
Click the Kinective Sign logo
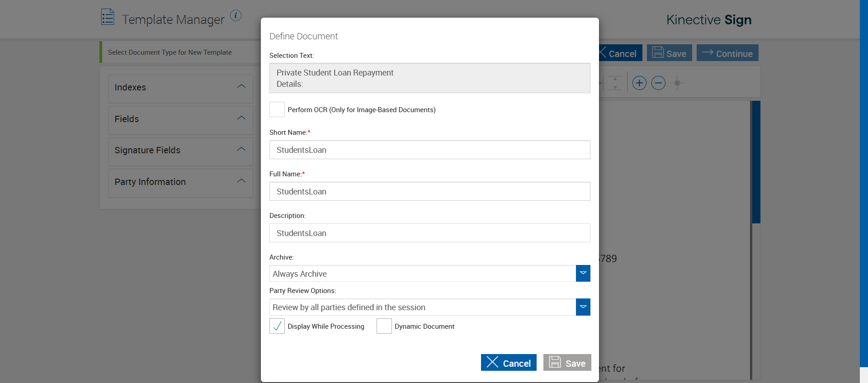pos(708,20)
